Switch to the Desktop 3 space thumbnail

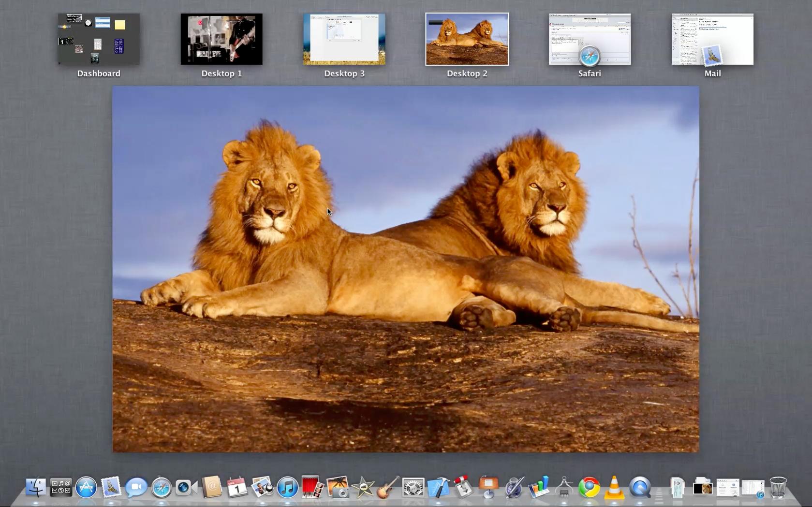coord(344,39)
